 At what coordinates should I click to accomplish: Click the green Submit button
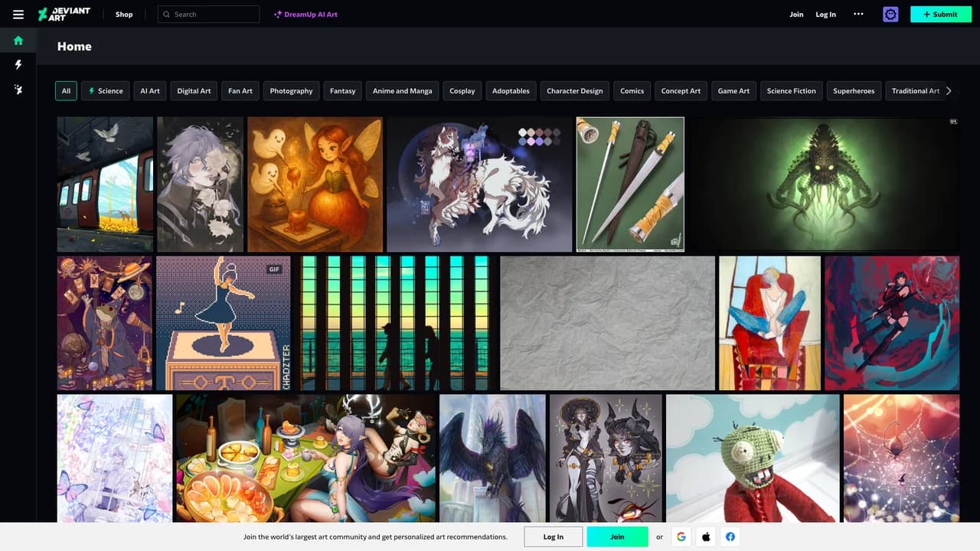941,15
